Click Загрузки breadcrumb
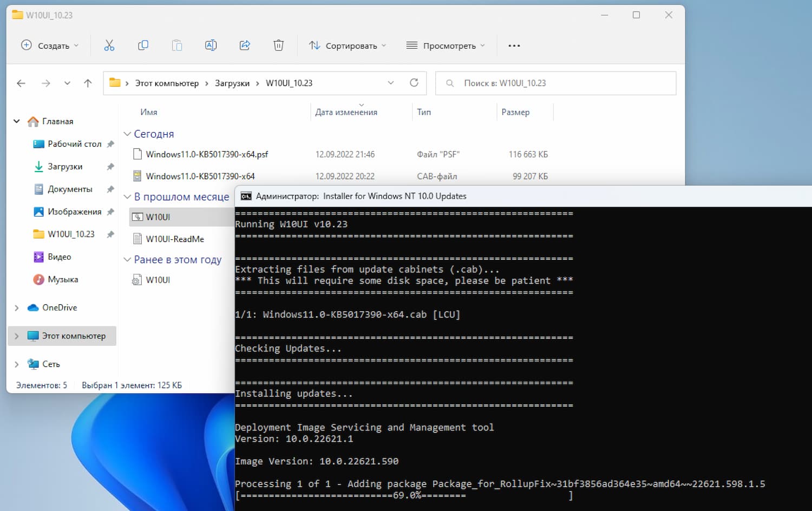The image size is (812, 511). (232, 83)
